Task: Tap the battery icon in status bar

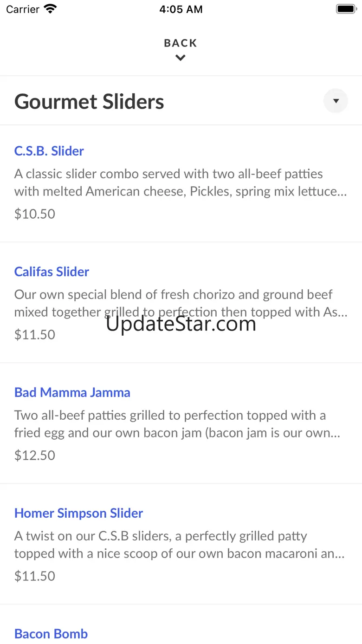Action: [x=345, y=9]
